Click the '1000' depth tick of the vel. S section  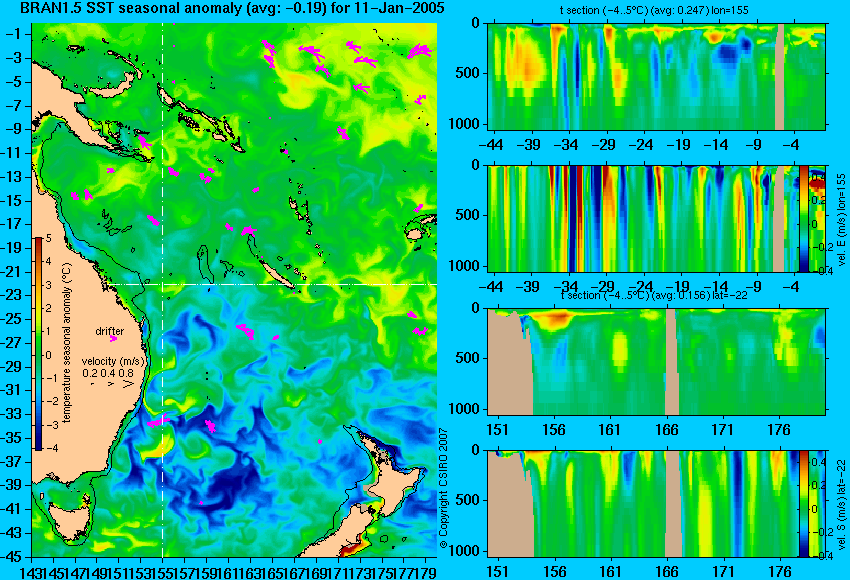464,552
